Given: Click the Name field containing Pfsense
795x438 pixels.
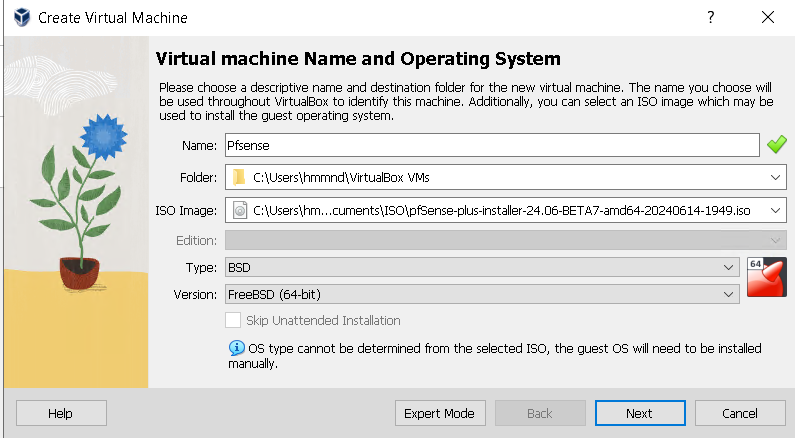Looking at the screenshot, I should click(492, 145).
